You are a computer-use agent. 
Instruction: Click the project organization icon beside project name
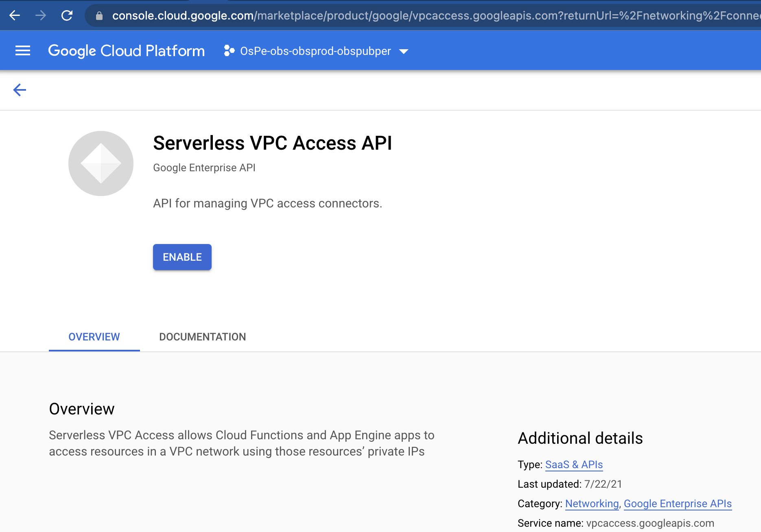pos(229,51)
